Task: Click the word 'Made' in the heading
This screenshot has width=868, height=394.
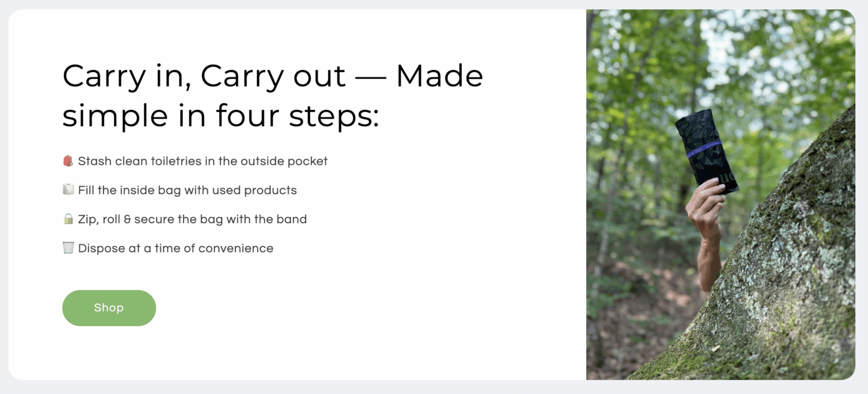Action: pyautogui.click(x=440, y=76)
